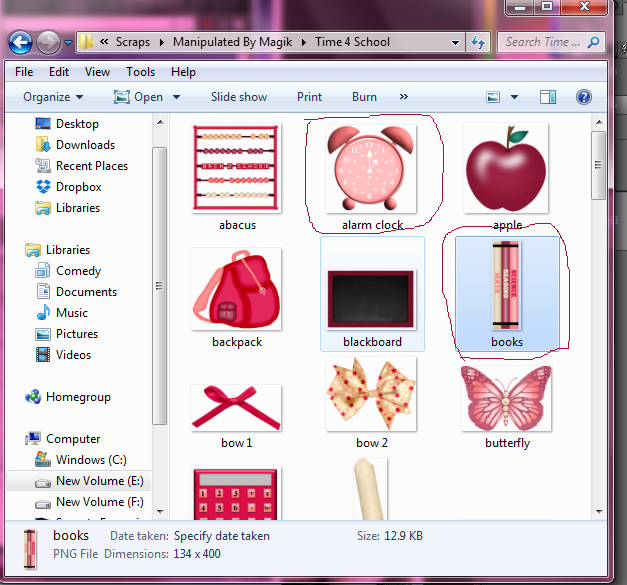This screenshot has width=627, height=585.
Task: Click Print on the toolbar
Action: click(x=309, y=97)
